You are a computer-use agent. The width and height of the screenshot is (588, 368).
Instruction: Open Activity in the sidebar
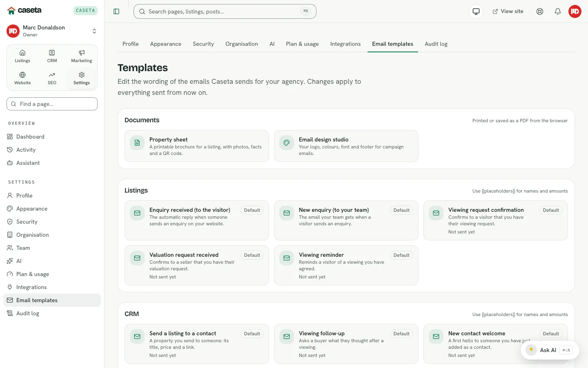pyautogui.click(x=52, y=150)
